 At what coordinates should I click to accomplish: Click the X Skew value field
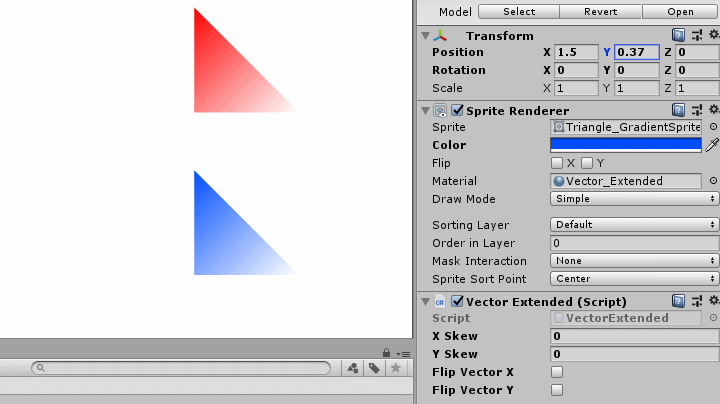pyautogui.click(x=635, y=336)
